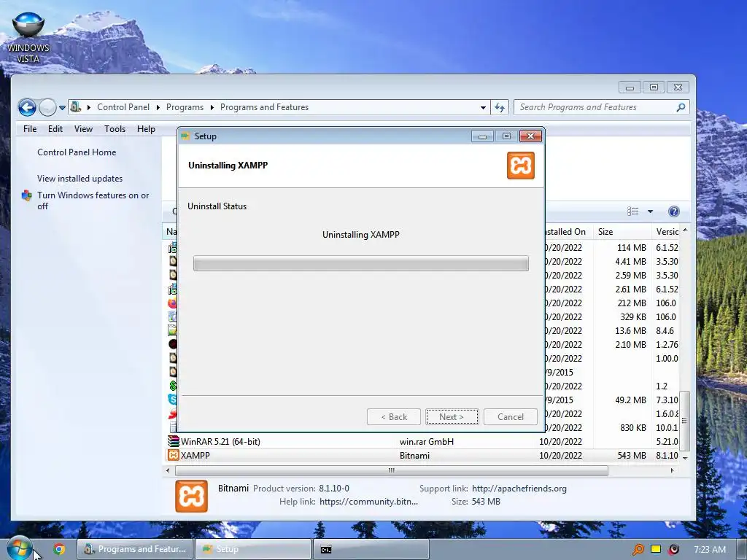This screenshot has width=747, height=560.
Task: Switch to Programs and Features taskbar button
Action: point(135,550)
